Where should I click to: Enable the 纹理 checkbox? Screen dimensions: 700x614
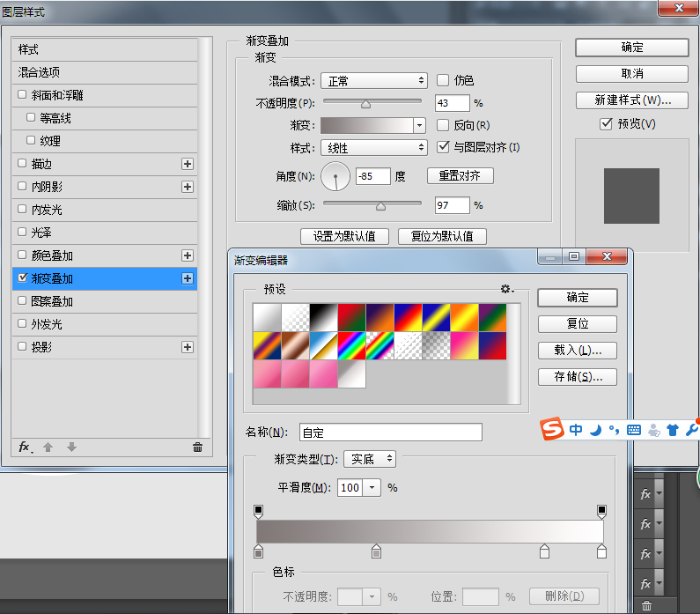coord(31,140)
